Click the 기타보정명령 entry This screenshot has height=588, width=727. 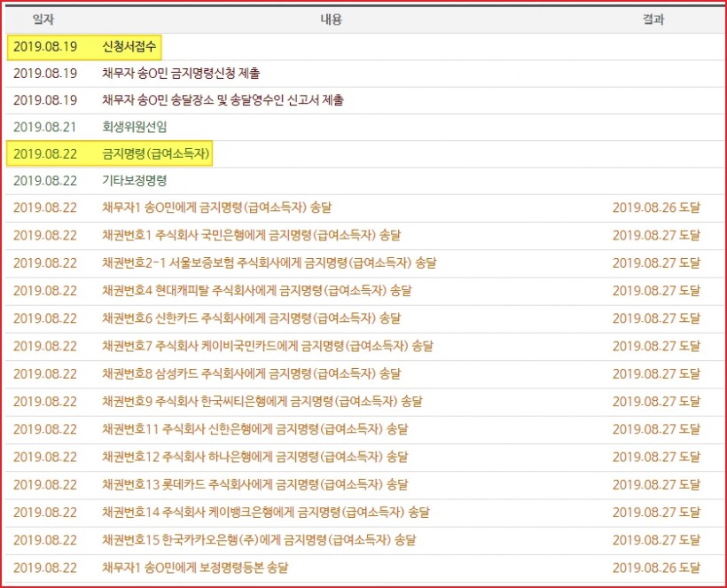pos(135,180)
